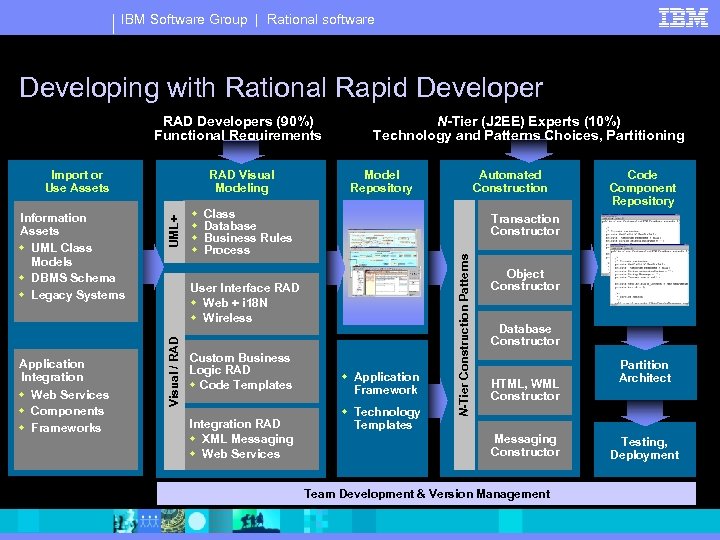The height and width of the screenshot is (540, 720).
Task: Click the 'Developing with Rational Rapid Developer' title
Action: click(281, 87)
